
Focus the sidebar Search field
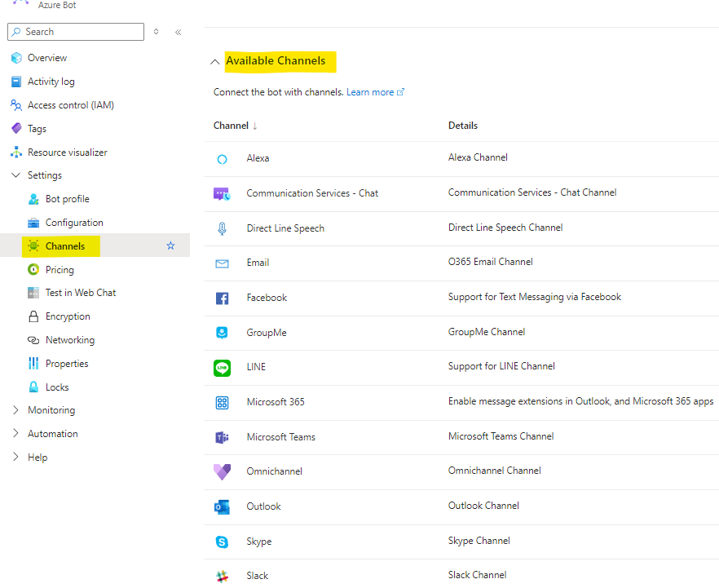coord(76,32)
